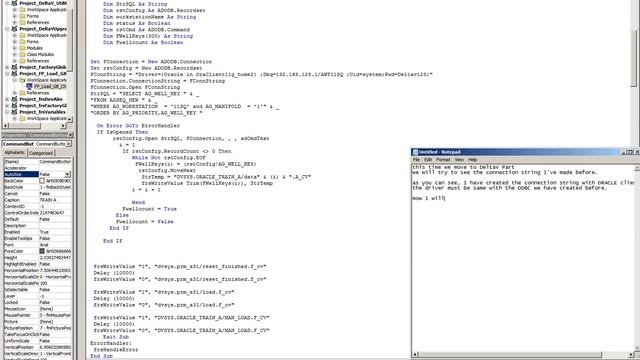Screen dimensions: 640x360
Task: Open Notepad Help menu
Action: (472, 160)
